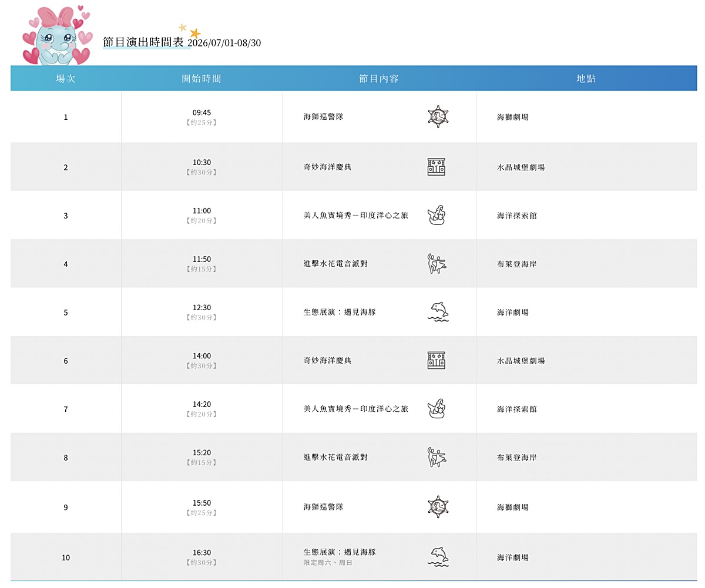
Task: Click 生態展演:遇見海豚 in session 10
Action: [340, 552]
